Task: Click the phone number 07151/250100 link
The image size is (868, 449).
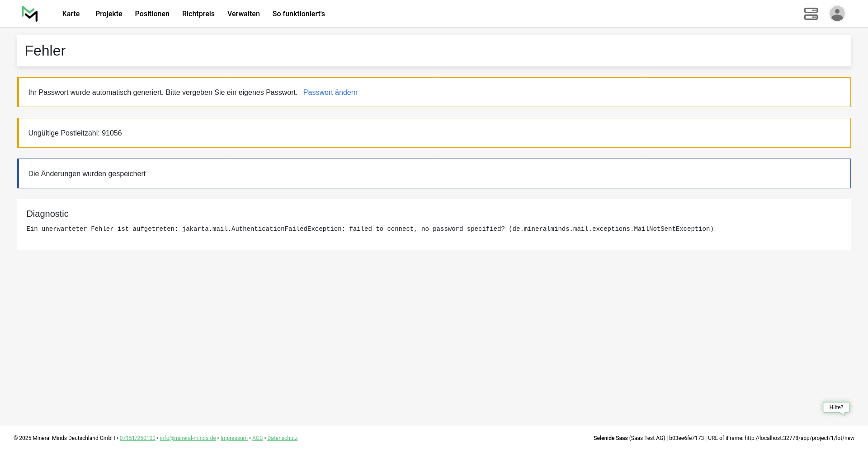Action: click(x=137, y=438)
